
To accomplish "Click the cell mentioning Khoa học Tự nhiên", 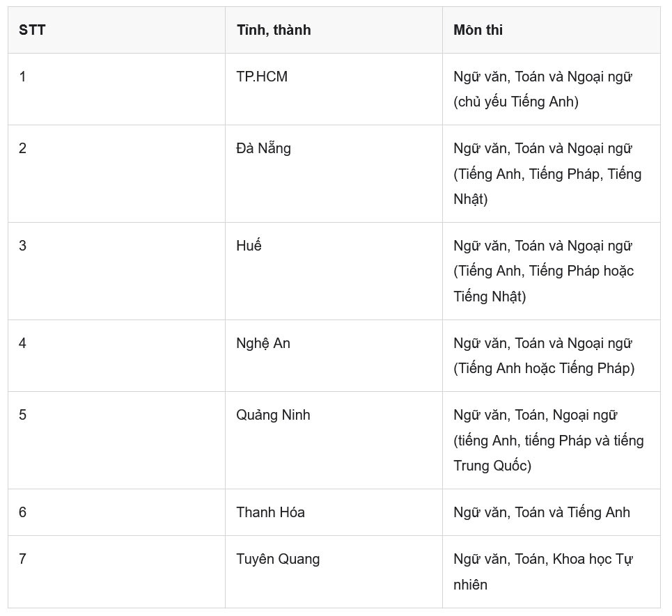I will 542,571.
